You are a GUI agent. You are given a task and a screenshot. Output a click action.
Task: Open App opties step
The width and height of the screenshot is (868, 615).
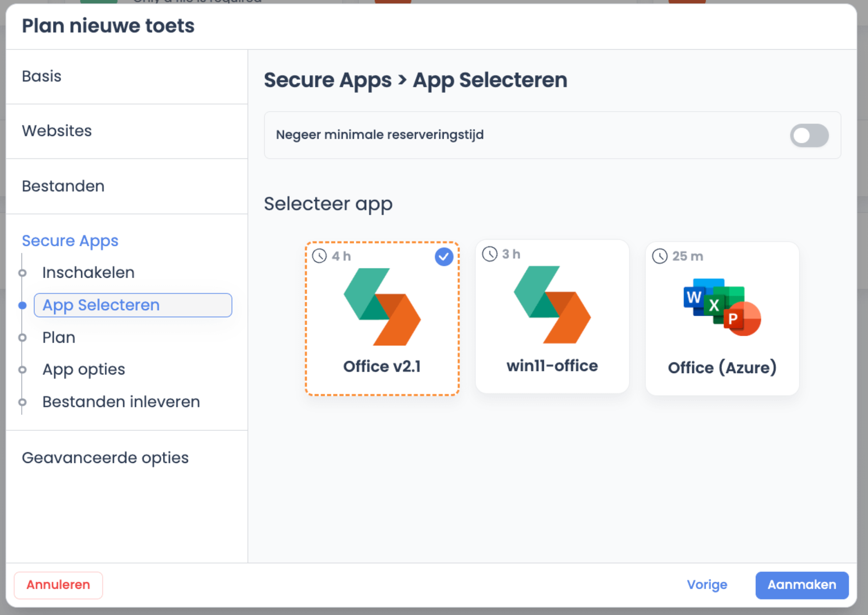tap(83, 369)
